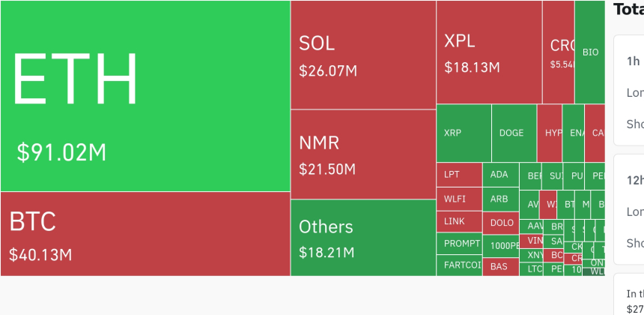Select the red BAS tile
Screen dimensions: 644x315
coord(500,265)
